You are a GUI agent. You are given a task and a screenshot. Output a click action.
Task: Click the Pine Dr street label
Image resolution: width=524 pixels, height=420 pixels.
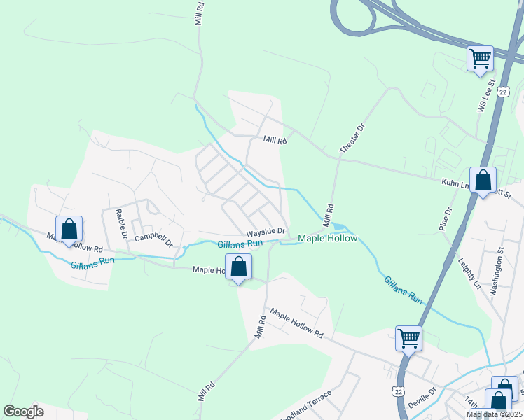pyautogui.click(x=446, y=219)
